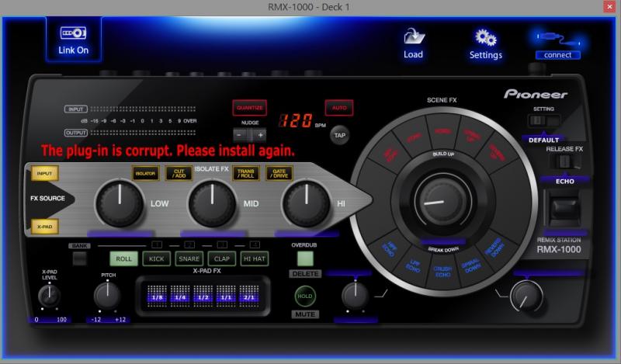Toggle the X-PAD FX source button
This screenshot has width=621, height=364.
[x=44, y=227]
